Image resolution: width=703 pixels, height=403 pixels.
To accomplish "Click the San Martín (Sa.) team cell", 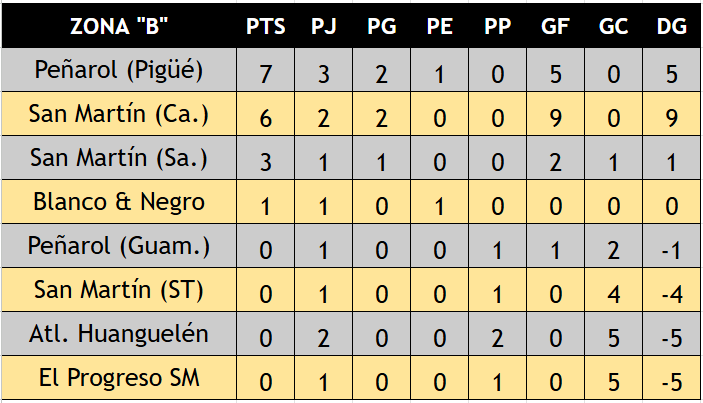I will 119,158.
